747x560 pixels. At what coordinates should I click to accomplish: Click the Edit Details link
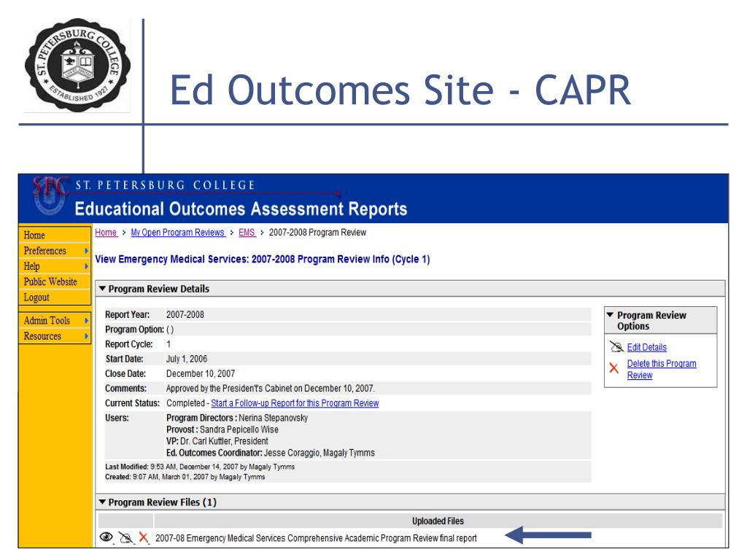click(646, 347)
